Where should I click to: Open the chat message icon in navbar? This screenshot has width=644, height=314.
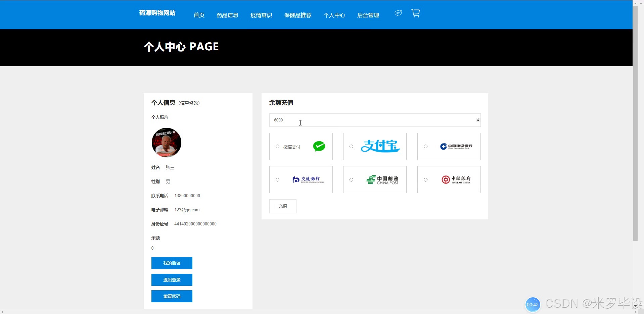[x=398, y=13]
